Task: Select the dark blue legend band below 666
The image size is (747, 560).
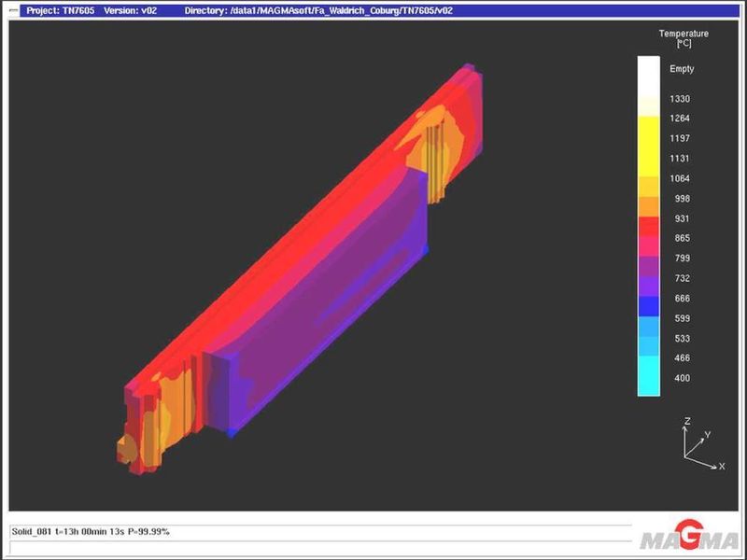Action: [x=648, y=306]
